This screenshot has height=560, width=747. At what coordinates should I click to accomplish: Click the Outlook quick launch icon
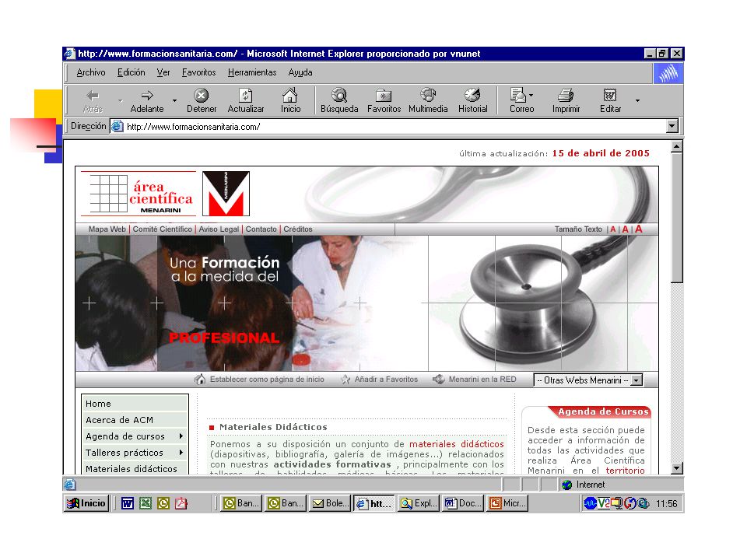(x=163, y=503)
